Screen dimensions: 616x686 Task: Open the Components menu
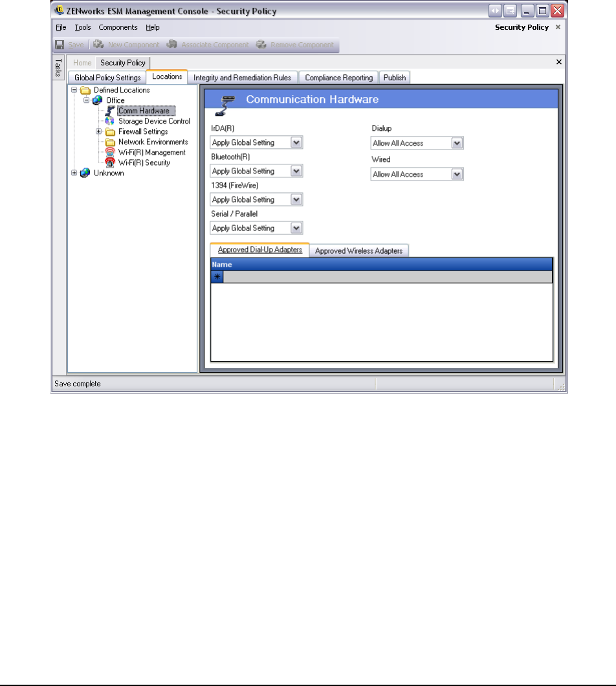[x=118, y=27]
